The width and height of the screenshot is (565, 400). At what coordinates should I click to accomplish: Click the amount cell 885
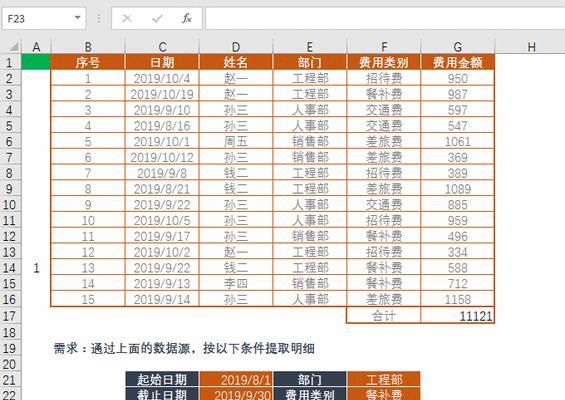point(458,205)
